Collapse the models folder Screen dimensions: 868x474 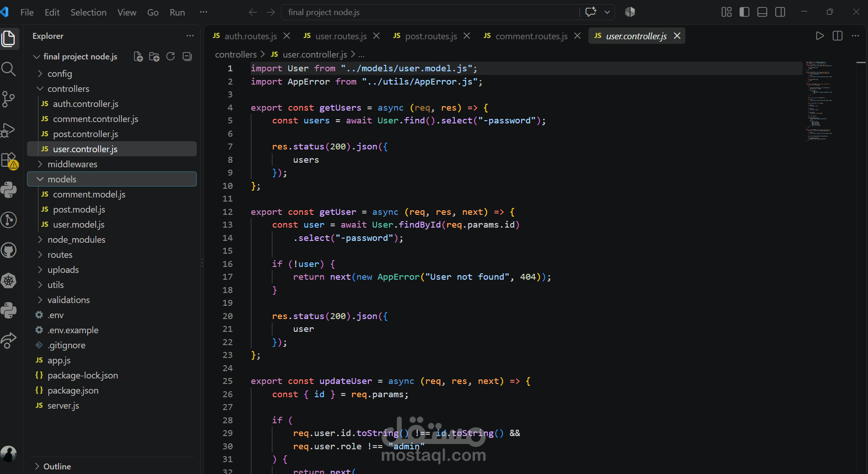point(112,179)
